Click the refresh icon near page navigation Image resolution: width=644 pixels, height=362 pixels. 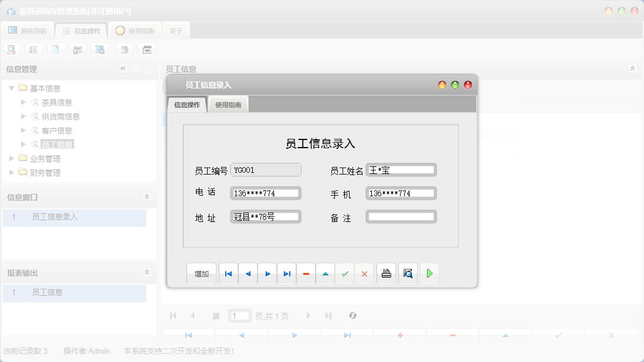352,316
